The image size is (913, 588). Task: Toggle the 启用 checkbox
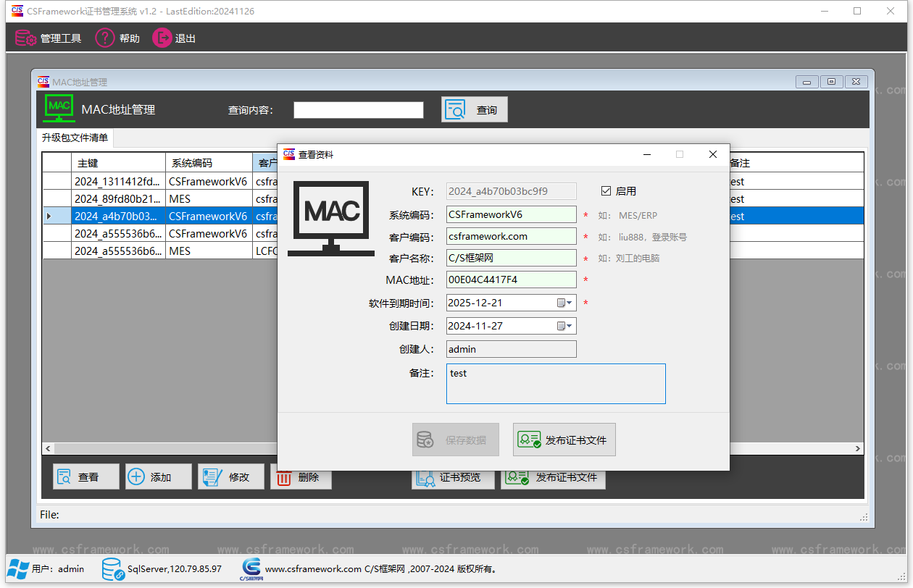coord(606,191)
